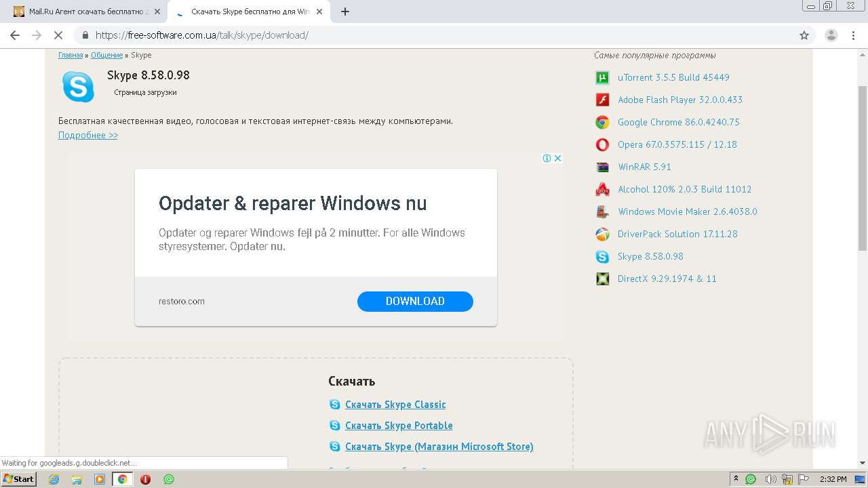Click the DriverPack Solution icon

point(602,234)
